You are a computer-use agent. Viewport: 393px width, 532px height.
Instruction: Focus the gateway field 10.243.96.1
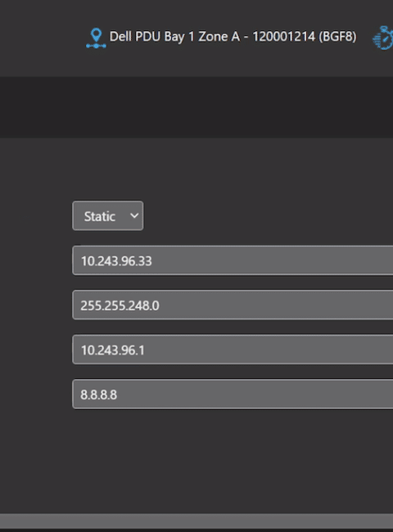pyautogui.click(x=233, y=349)
